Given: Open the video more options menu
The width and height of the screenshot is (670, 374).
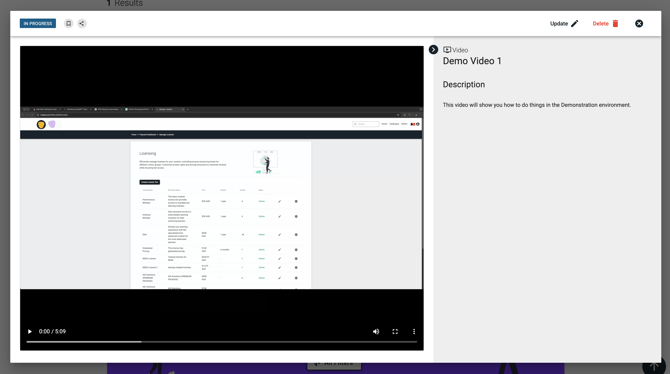Looking at the screenshot, I should point(414,331).
